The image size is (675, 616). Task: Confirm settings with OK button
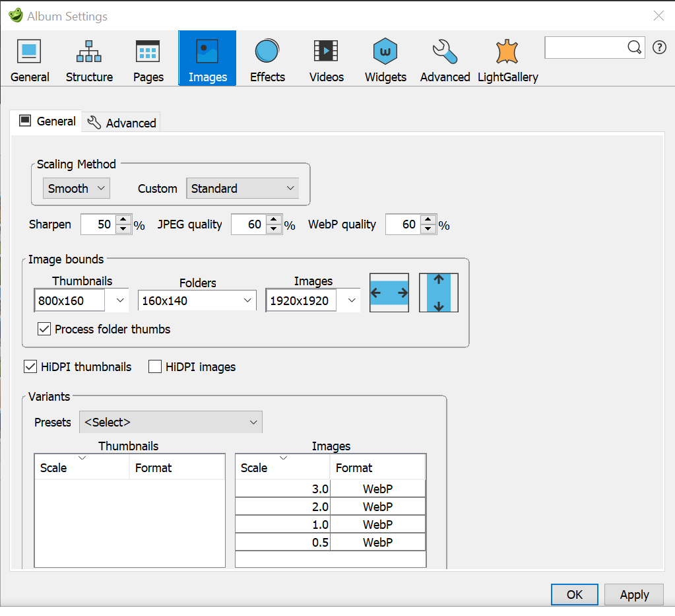(x=574, y=594)
